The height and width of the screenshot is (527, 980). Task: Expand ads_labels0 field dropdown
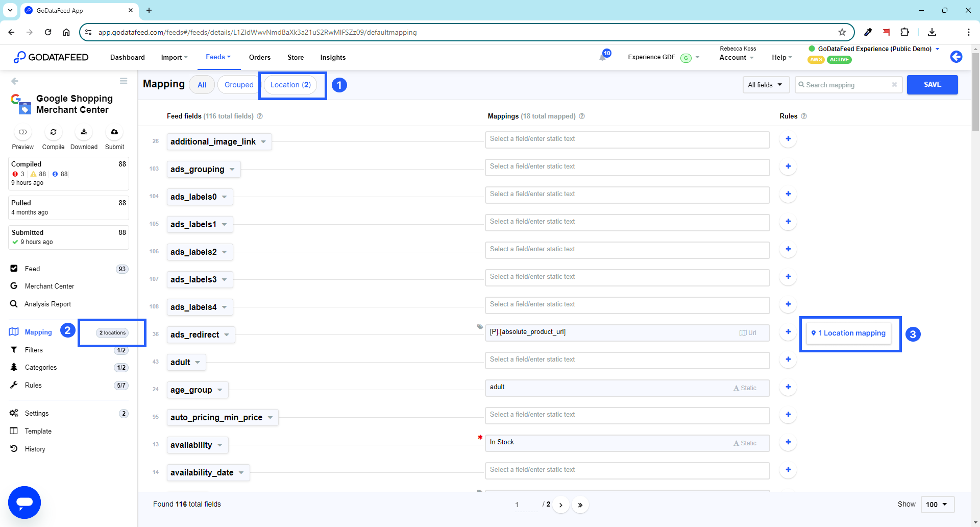point(225,197)
